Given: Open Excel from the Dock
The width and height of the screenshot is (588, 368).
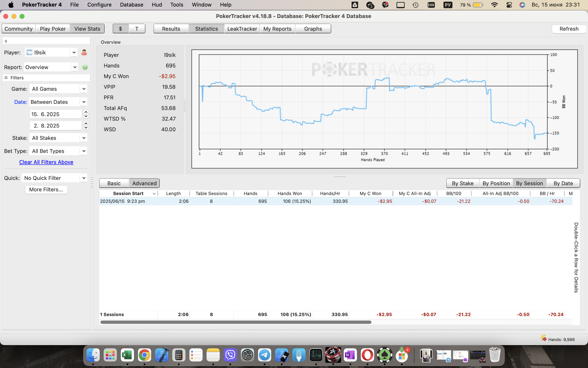Looking at the screenshot, I should [127, 355].
